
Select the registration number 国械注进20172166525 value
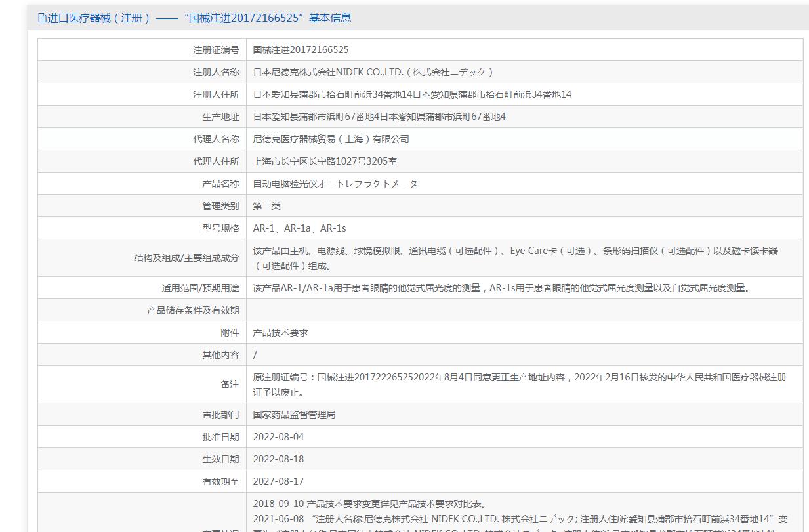pyautogui.click(x=301, y=50)
